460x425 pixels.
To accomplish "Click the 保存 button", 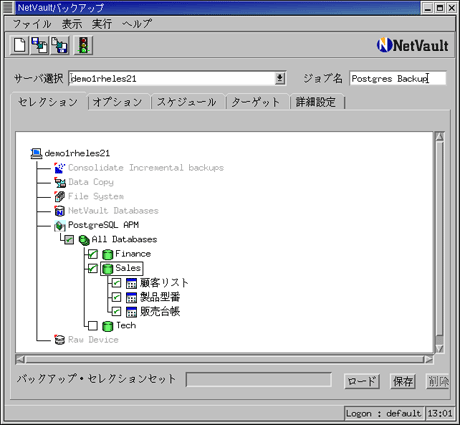I will pyautogui.click(x=403, y=381).
